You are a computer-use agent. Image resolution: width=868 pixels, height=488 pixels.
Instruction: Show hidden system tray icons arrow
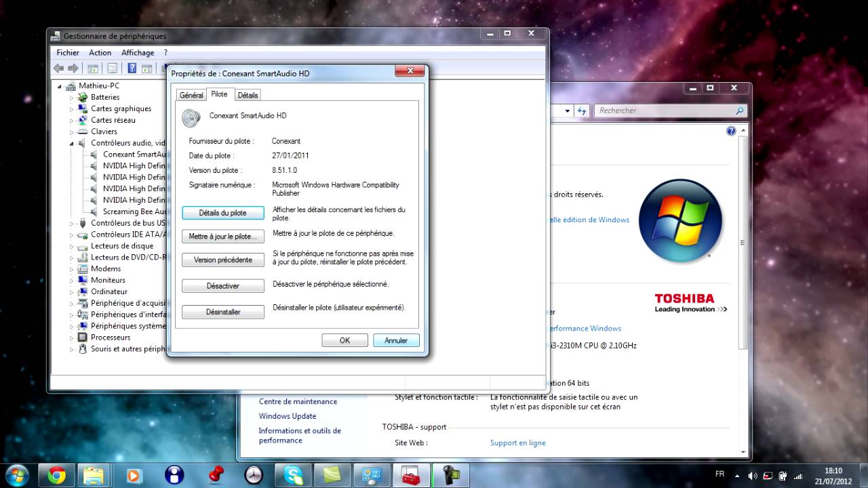pyautogui.click(x=738, y=476)
